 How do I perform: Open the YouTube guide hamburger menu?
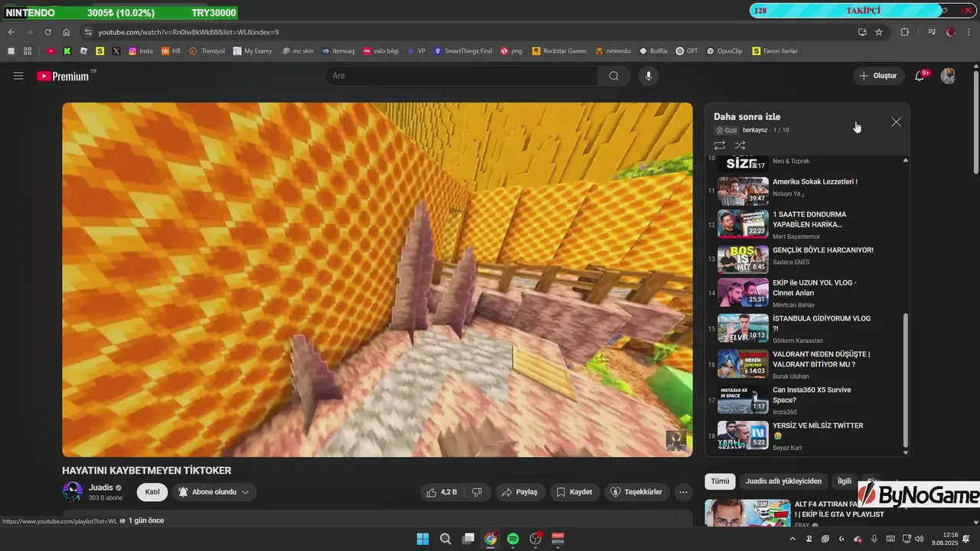pos(18,76)
